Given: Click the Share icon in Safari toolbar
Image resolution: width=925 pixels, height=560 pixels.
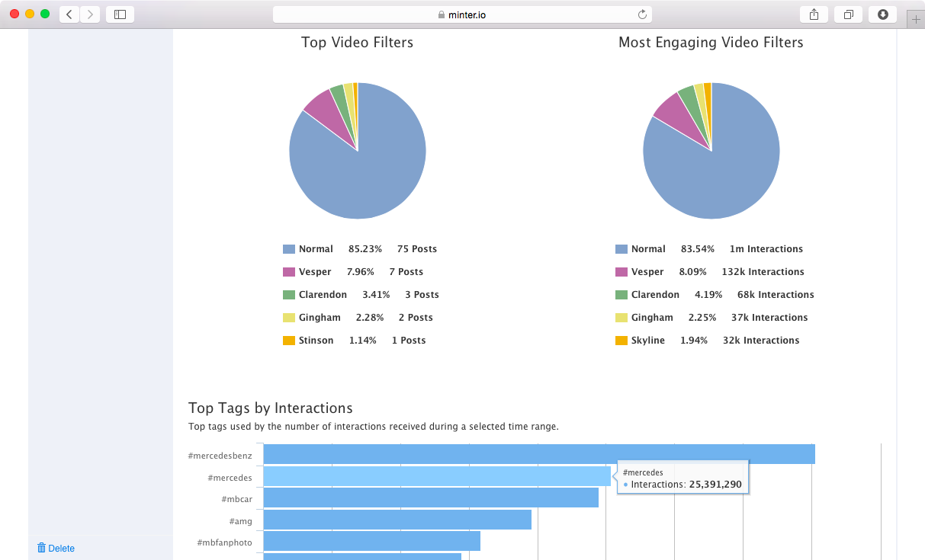Looking at the screenshot, I should (814, 13).
